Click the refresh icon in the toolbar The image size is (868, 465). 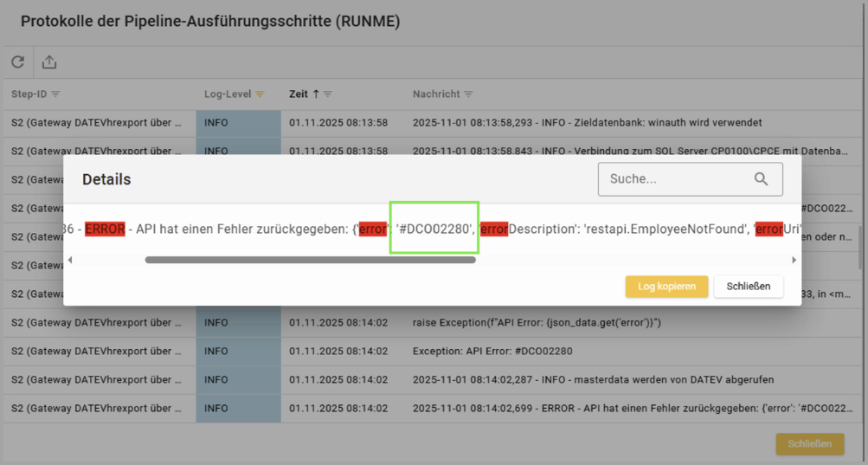(x=17, y=62)
